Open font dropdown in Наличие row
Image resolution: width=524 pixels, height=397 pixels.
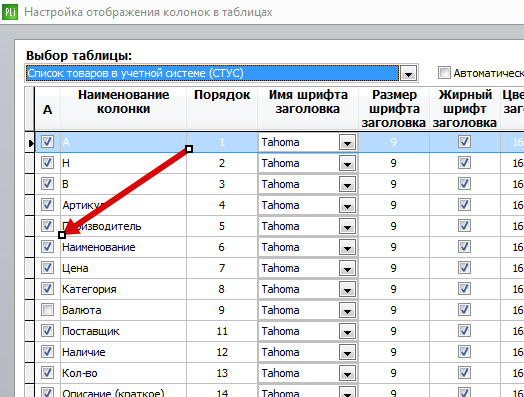(x=347, y=353)
